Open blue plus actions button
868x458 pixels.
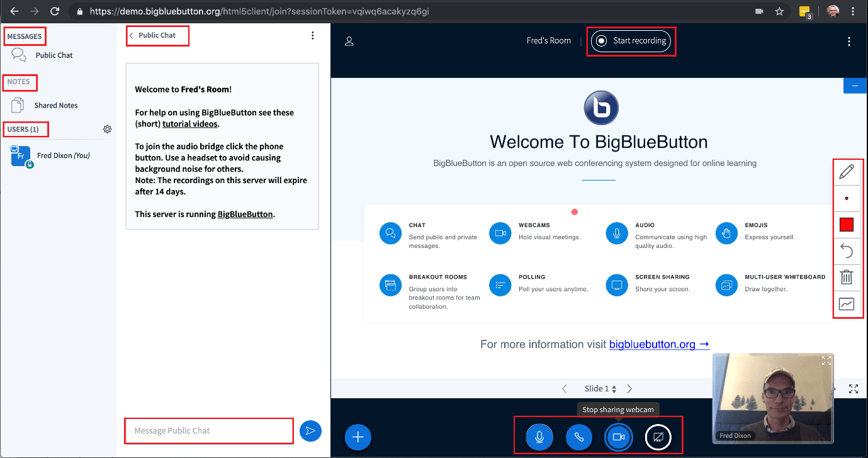click(358, 437)
